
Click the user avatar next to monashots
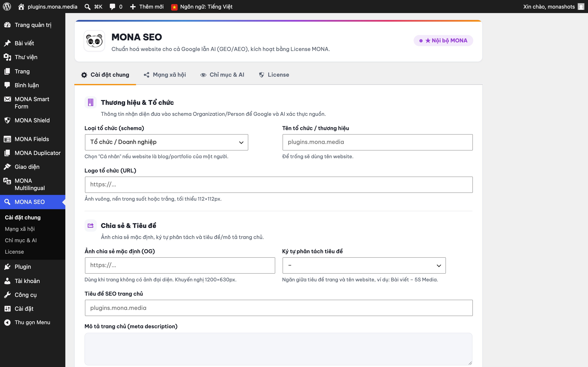coord(581,7)
